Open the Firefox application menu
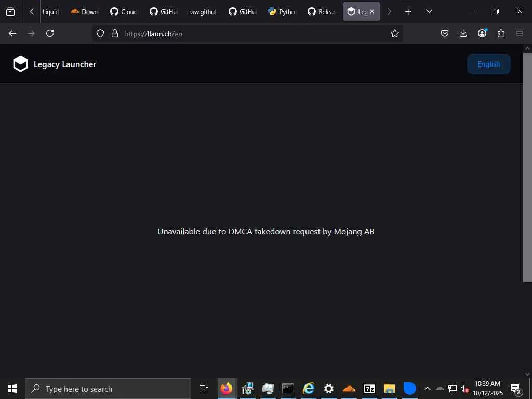This screenshot has height=399, width=532. pyautogui.click(x=520, y=33)
